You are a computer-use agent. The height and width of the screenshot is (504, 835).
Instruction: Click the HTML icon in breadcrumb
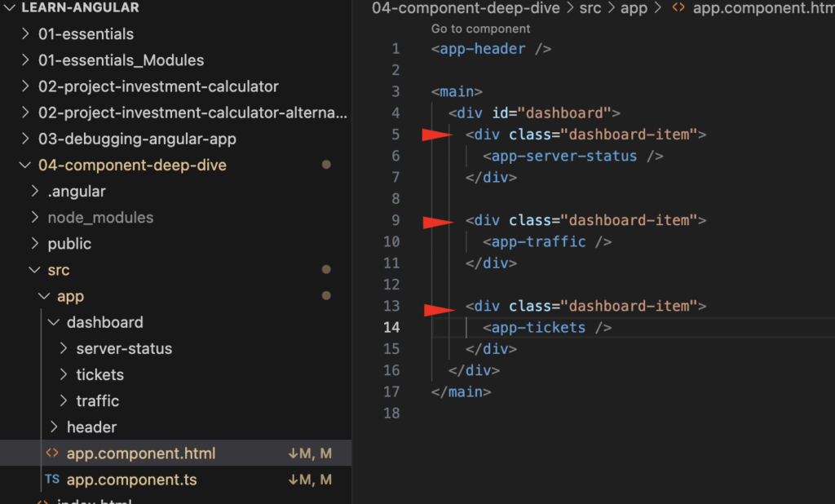coord(677,9)
